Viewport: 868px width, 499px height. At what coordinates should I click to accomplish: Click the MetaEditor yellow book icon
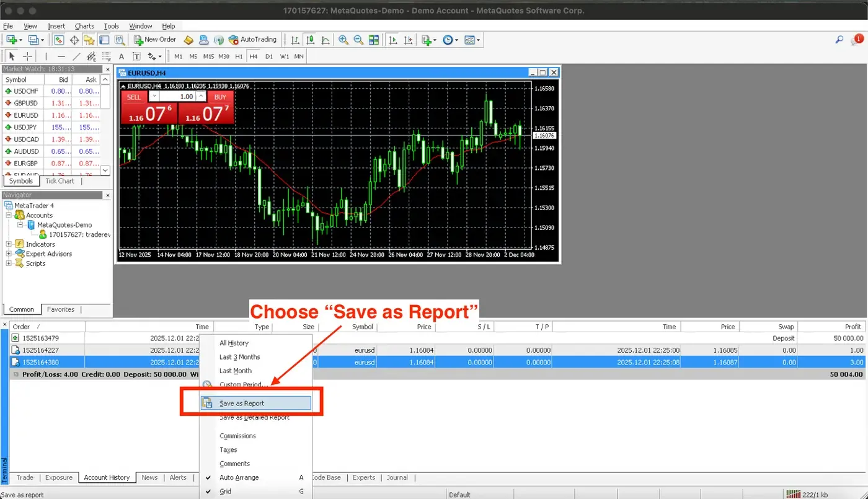[188, 40]
